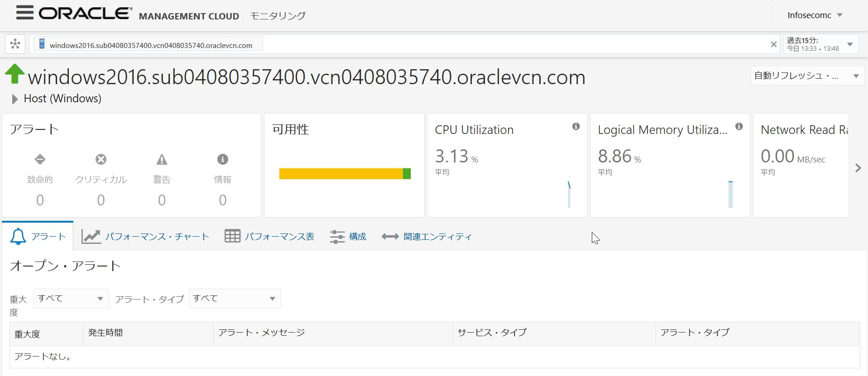Click the 警告 alert count label
This screenshot has height=376, width=868.
click(x=162, y=180)
